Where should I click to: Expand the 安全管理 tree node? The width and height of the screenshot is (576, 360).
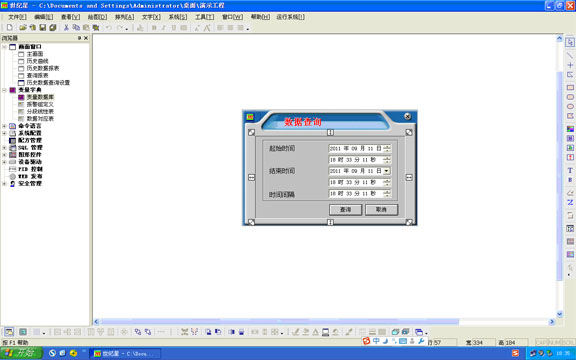point(4,184)
